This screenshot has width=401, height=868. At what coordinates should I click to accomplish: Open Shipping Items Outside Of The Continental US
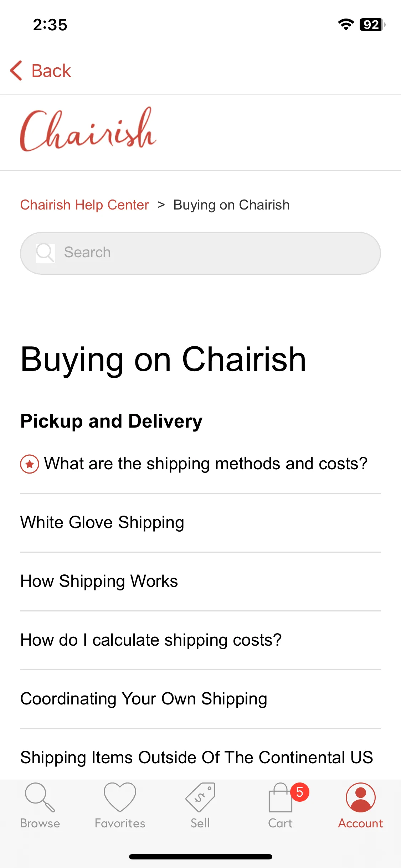click(x=197, y=758)
